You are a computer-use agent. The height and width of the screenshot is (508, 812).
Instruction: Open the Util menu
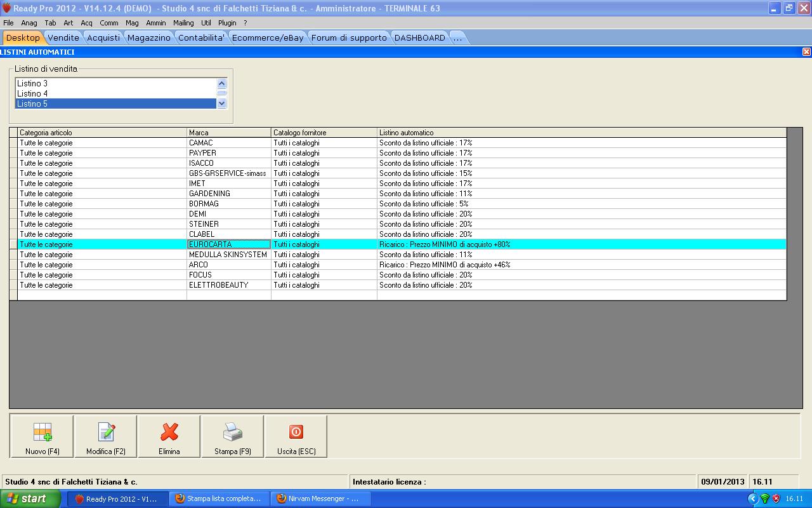coord(206,23)
